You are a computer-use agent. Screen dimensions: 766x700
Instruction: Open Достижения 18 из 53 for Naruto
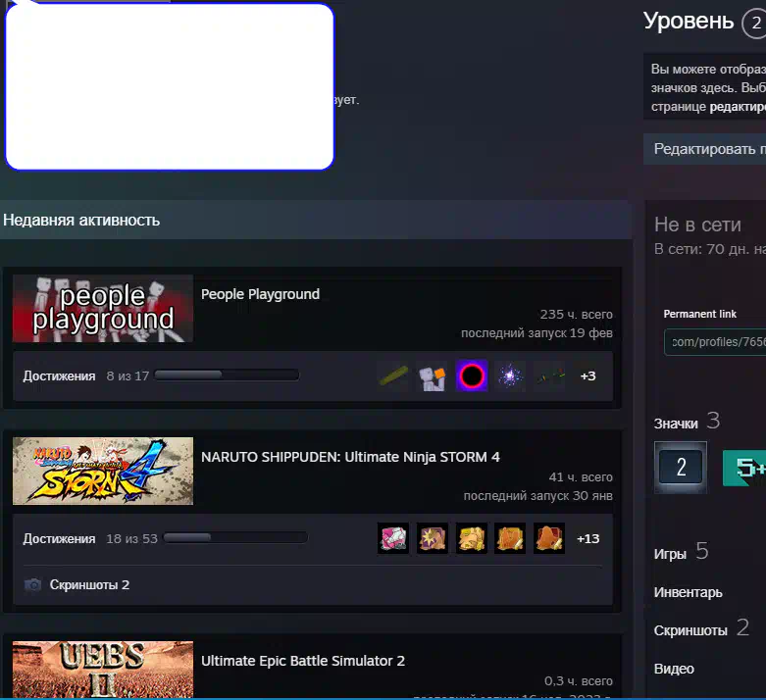point(90,538)
